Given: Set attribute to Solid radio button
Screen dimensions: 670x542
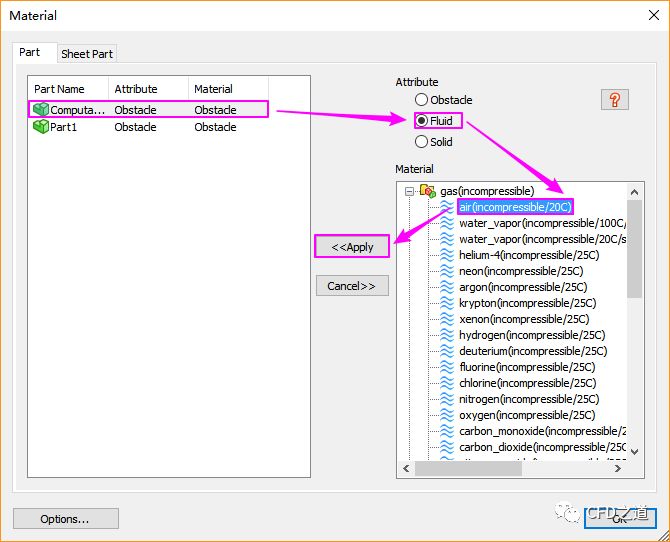Looking at the screenshot, I should (x=422, y=142).
